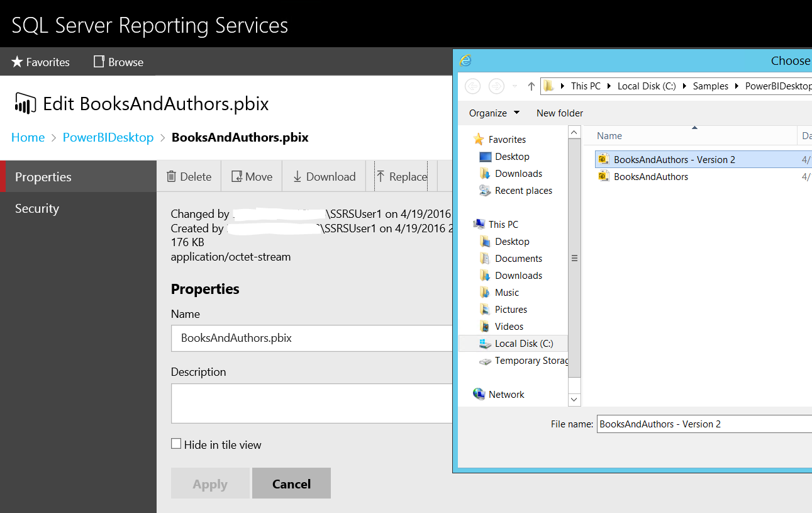812x513 pixels.
Task: Click the Power BI report icon beside Edit title
Action: 24,103
